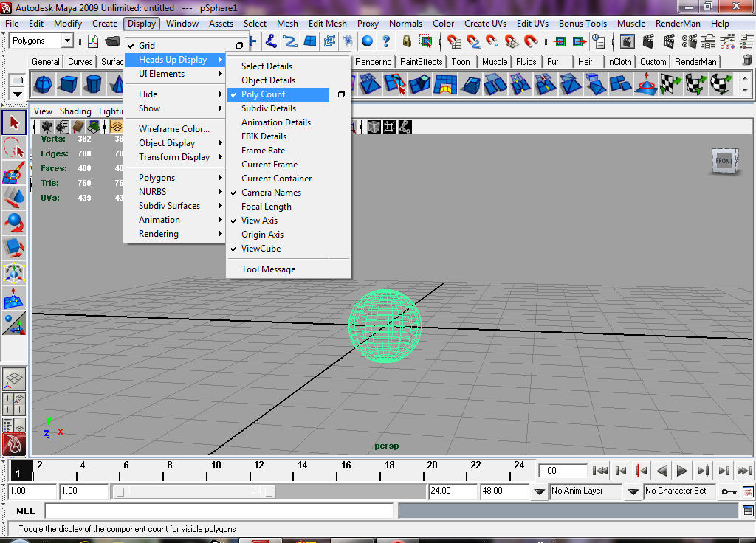Open Poly Count options box
This screenshot has width=756, height=543.
coord(341,94)
